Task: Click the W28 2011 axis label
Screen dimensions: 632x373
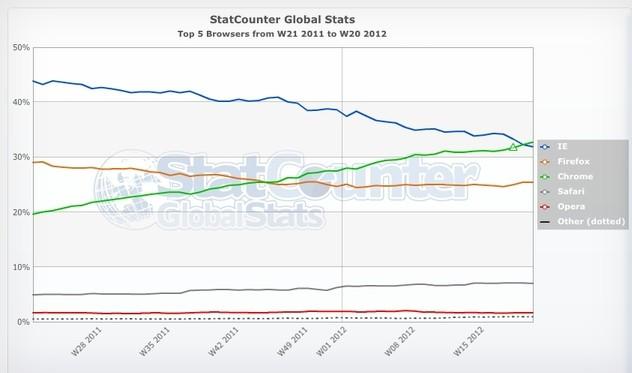Action: [x=86, y=342]
